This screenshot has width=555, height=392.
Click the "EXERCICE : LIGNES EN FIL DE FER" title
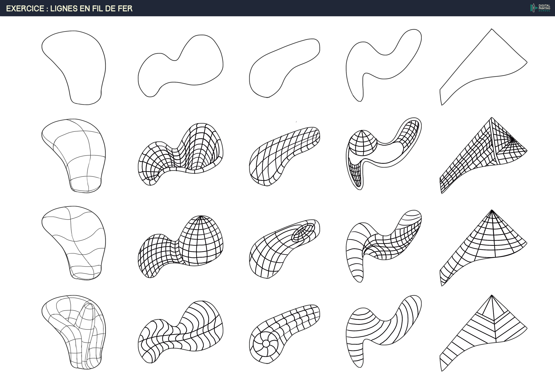[69, 8]
